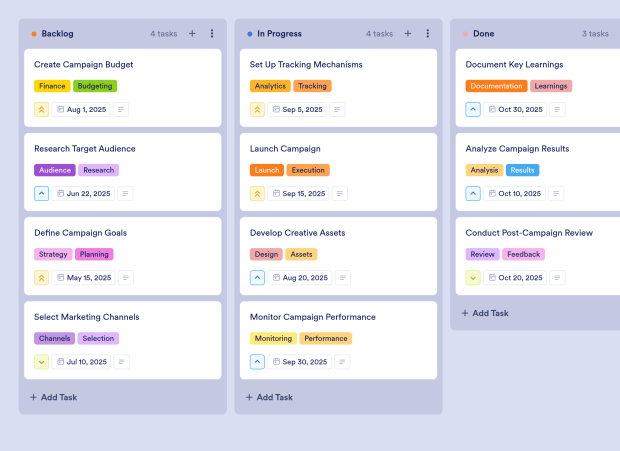Add a task via Backlog header plus

coord(192,34)
